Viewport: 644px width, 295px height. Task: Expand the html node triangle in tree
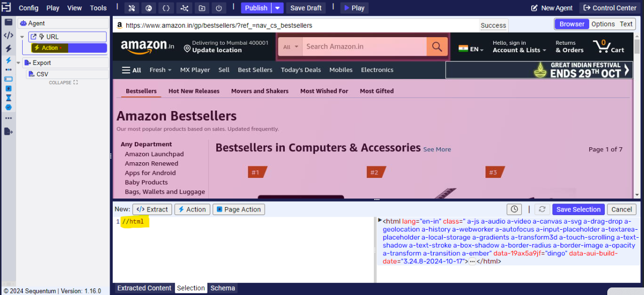point(380,221)
